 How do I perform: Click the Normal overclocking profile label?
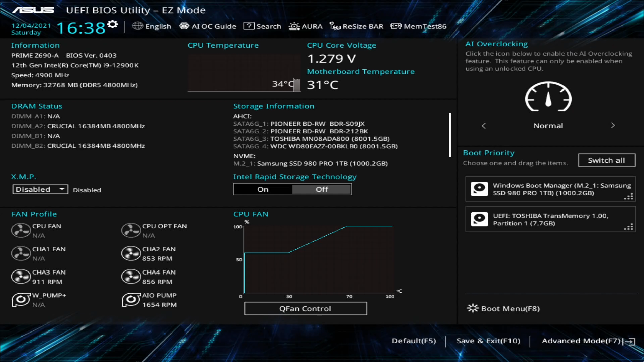pos(548,126)
